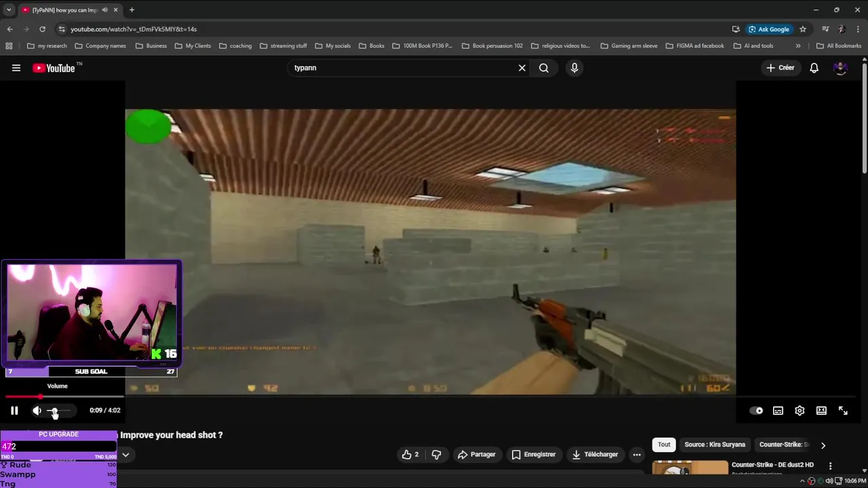Open the YouTube guide hamburger menu
Viewport: 868px width, 488px height.
16,68
